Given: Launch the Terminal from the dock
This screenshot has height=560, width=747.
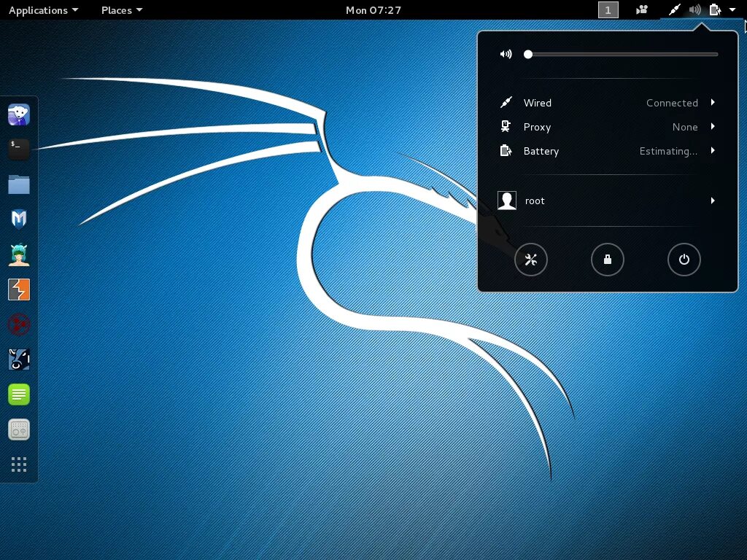Looking at the screenshot, I should point(19,149).
